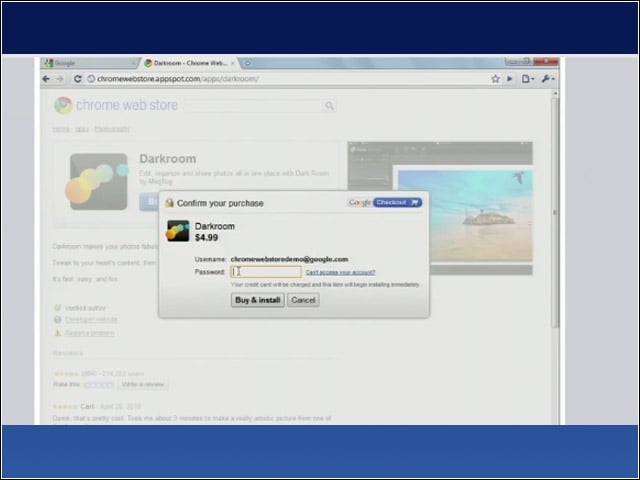Bookmark the page with the star icon
This screenshot has width=640, height=480.
pos(496,79)
